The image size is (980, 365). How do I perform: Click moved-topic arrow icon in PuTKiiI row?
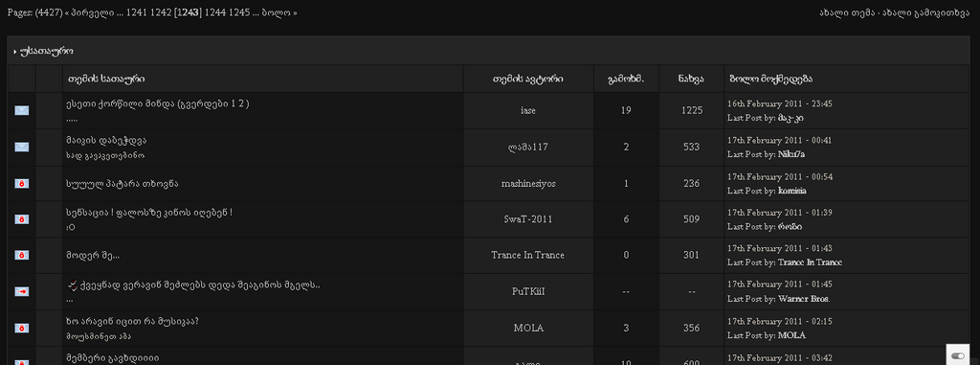click(22, 292)
